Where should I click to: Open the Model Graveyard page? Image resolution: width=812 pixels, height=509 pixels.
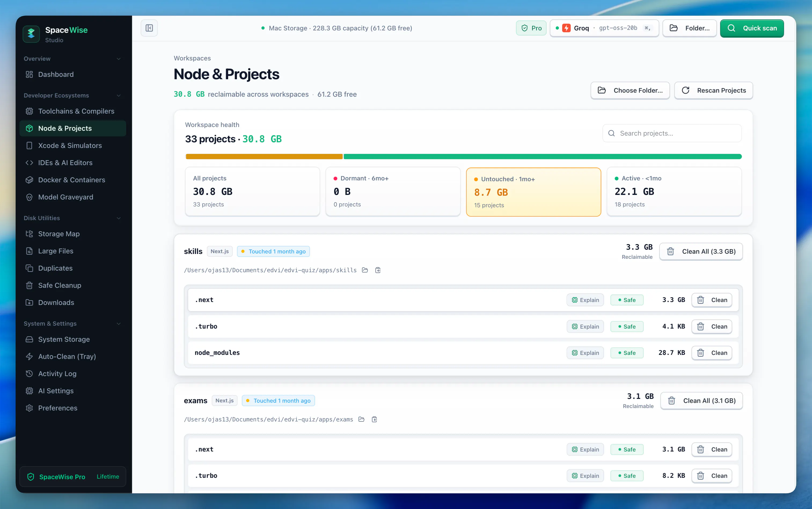click(x=73, y=197)
